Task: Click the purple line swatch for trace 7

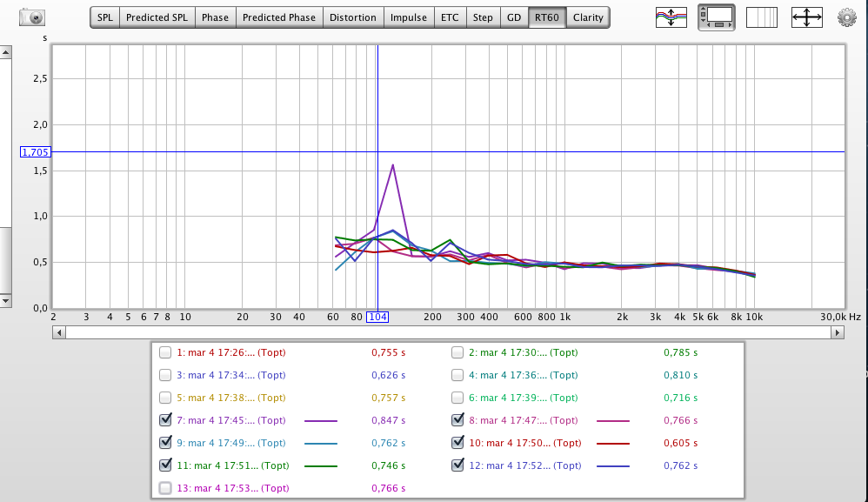Action: click(321, 421)
